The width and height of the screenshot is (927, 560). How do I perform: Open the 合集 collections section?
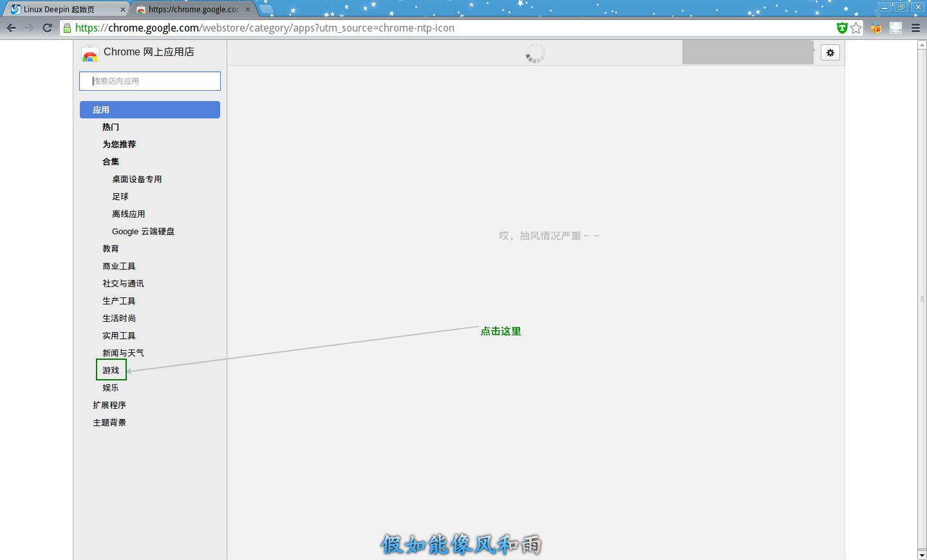pyautogui.click(x=111, y=162)
